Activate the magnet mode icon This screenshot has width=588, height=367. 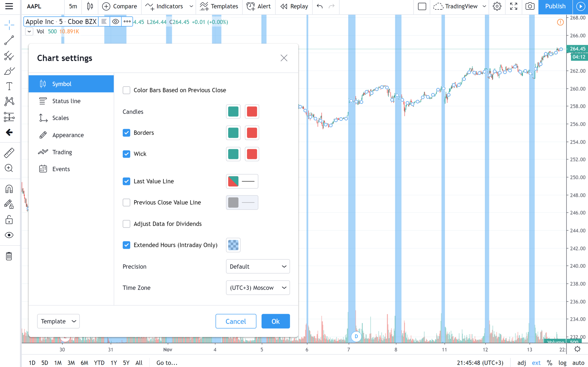(x=9, y=189)
